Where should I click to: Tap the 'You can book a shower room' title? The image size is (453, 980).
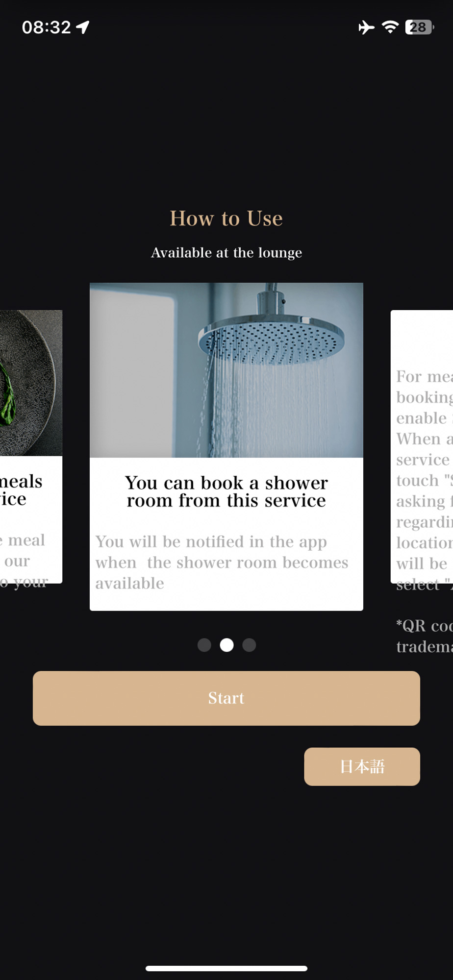[x=226, y=491]
